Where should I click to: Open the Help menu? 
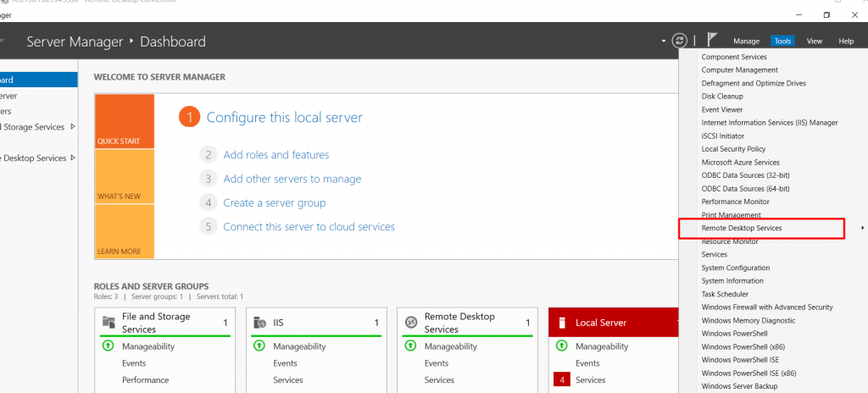[845, 41]
